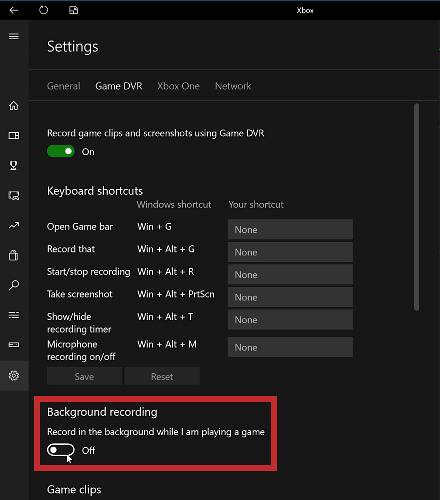Click the Save shortcuts button

(84, 376)
